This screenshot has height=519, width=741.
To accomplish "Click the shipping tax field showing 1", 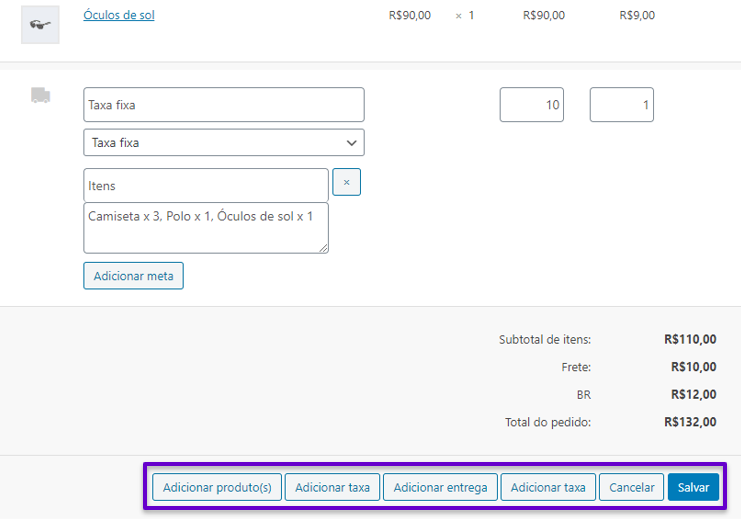I will (621, 104).
